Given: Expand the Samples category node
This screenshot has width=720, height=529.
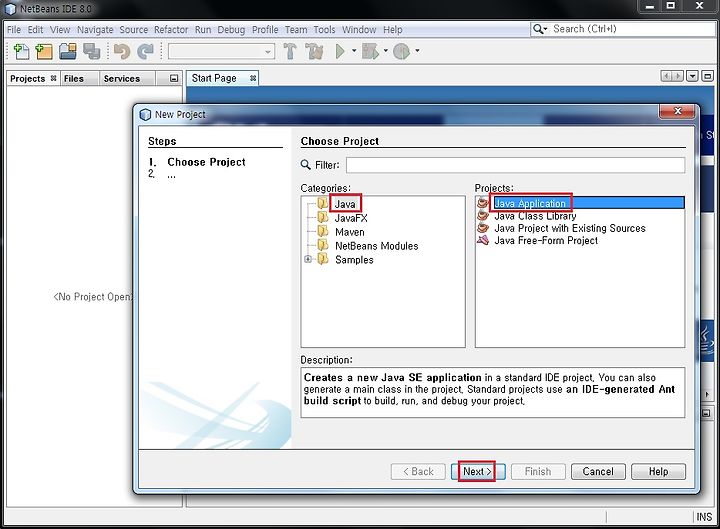Looking at the screenshot, I should click(x=308, y=259).
